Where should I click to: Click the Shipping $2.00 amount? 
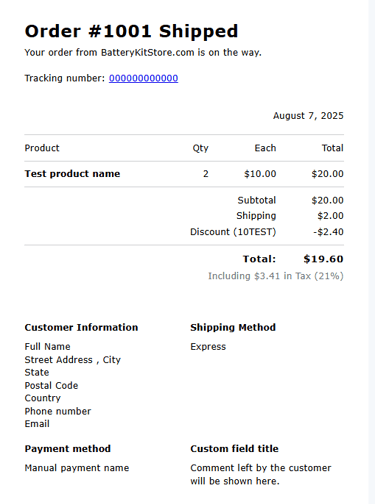pyautogui.click(x=330, y=216)
